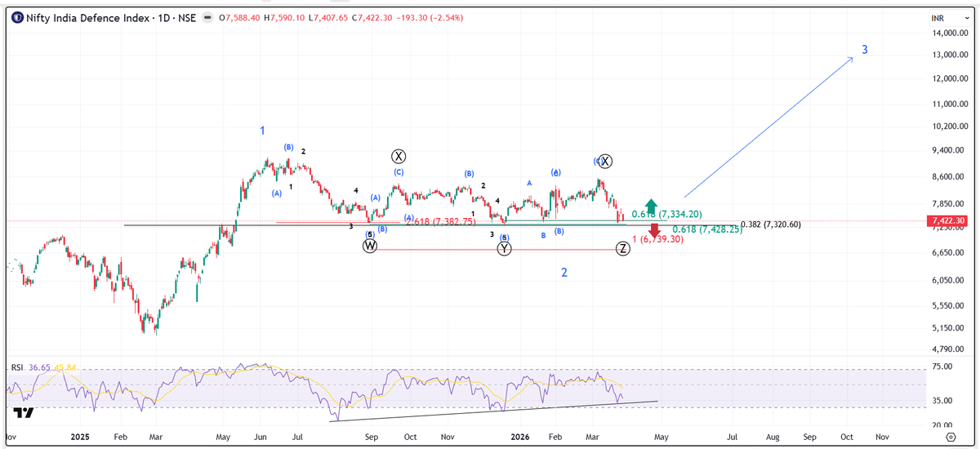
Task: Click the blue wave 1 peak label
Action: click(x=262, y=131)
